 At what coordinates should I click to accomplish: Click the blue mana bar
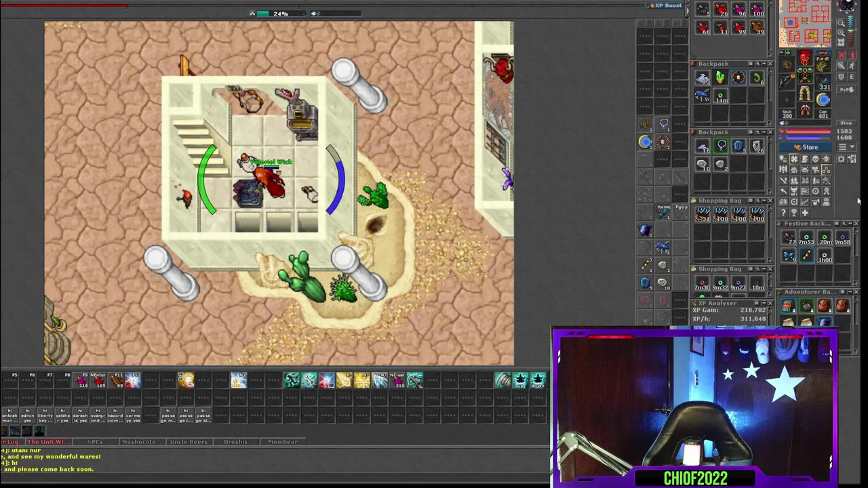[x=808, y=138]
